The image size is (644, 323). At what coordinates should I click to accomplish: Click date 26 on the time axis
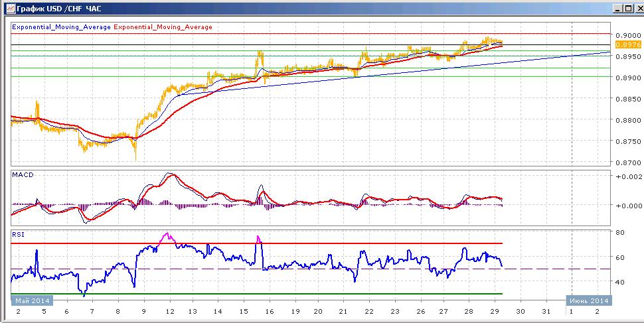pos(420,312)
